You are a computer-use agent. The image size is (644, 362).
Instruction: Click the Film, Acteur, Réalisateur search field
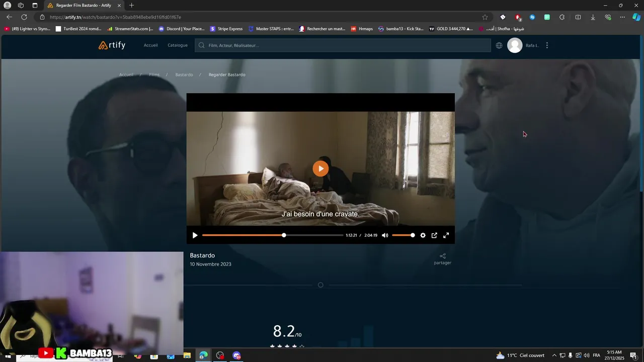point(343,45)
